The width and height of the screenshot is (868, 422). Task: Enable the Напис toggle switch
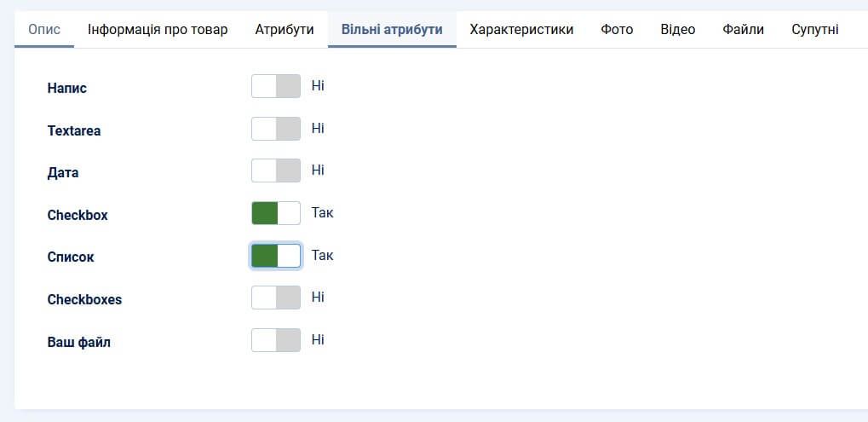pos(276,86)
